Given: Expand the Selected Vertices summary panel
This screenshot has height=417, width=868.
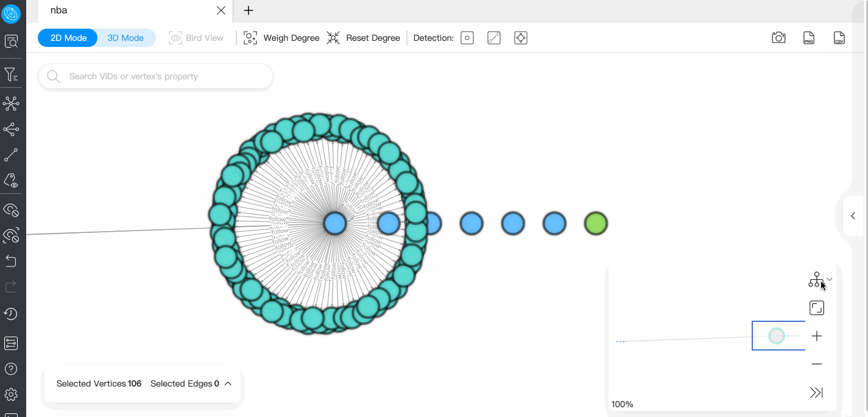Looking at the screenshot, I should point(228,383).
